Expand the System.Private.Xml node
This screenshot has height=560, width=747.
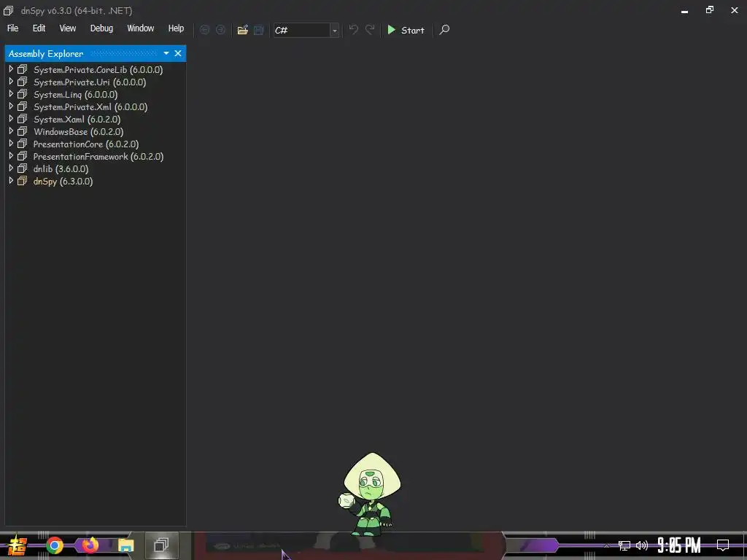pyautogui.click(x=11, y=106)
